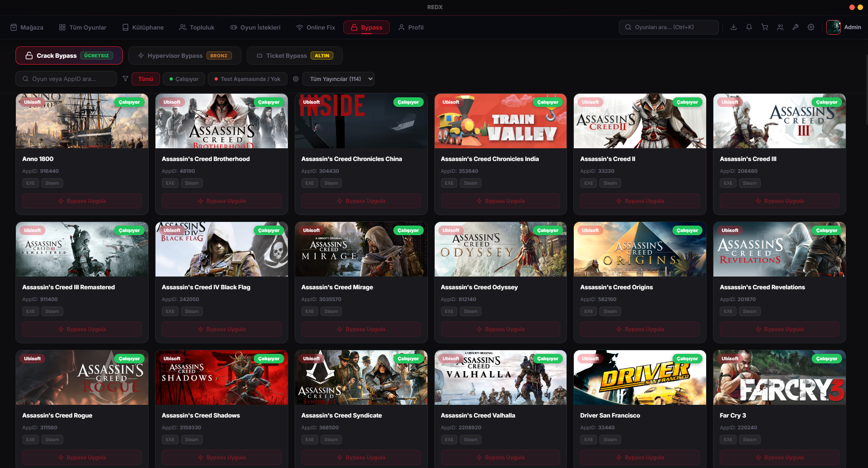Expand Tüm Yayıncılar (114) dropdown

coord(338,79)
